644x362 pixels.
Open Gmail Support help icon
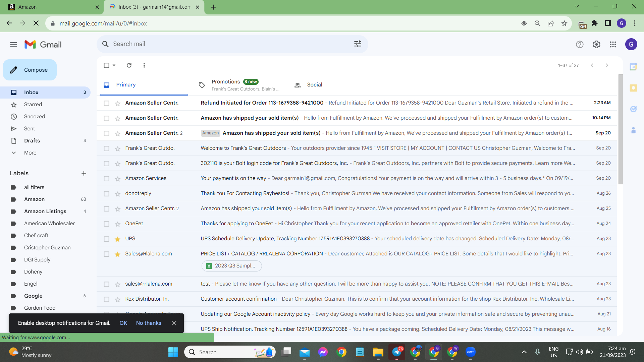tap(580, 44)
